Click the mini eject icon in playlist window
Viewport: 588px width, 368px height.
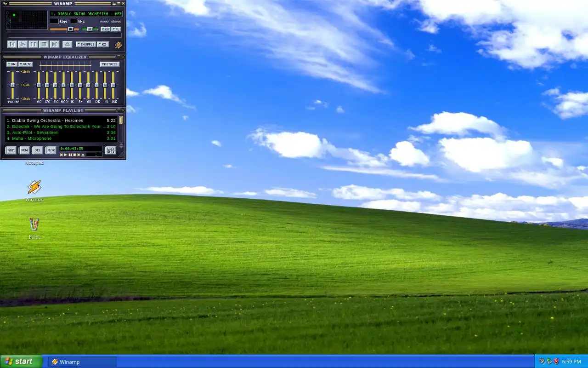pos(83,155)
